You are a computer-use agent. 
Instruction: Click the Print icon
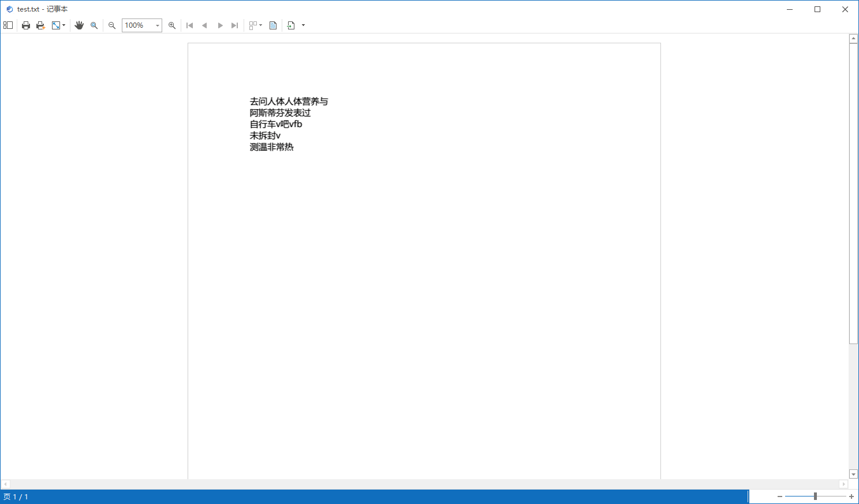(26, 25)
